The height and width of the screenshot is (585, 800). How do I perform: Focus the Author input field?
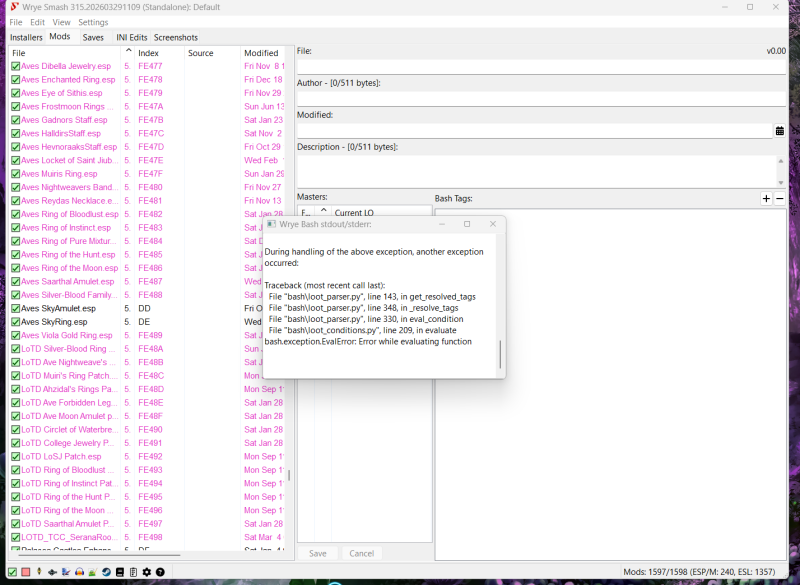coord(541,98)
